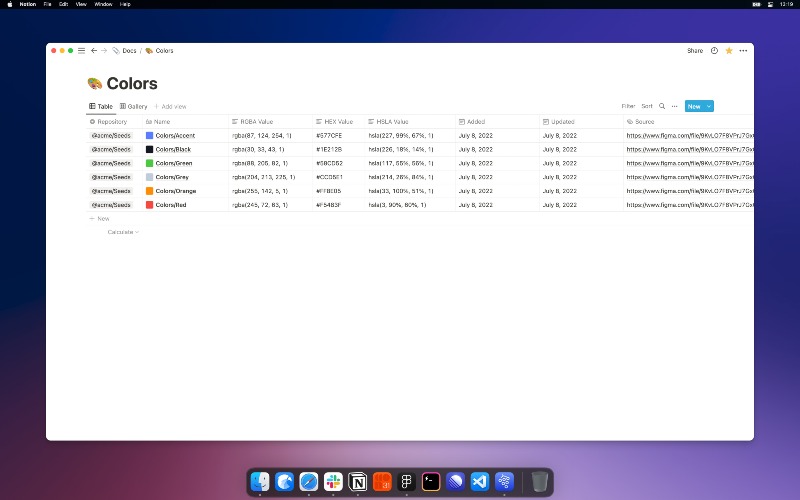Open the database three-dots menu next to search
Image resolution: width=800 pixels, height=500 pixels.
point(674,106)
